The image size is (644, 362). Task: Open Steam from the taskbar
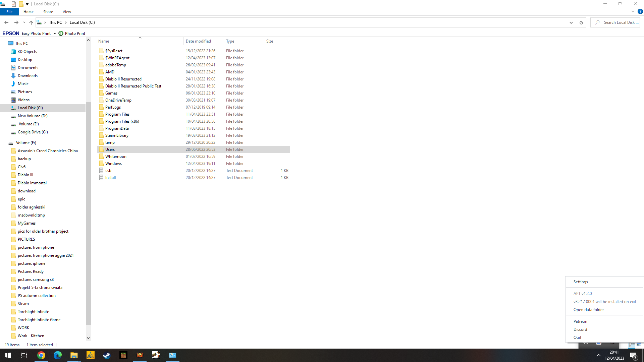[107, 355]
